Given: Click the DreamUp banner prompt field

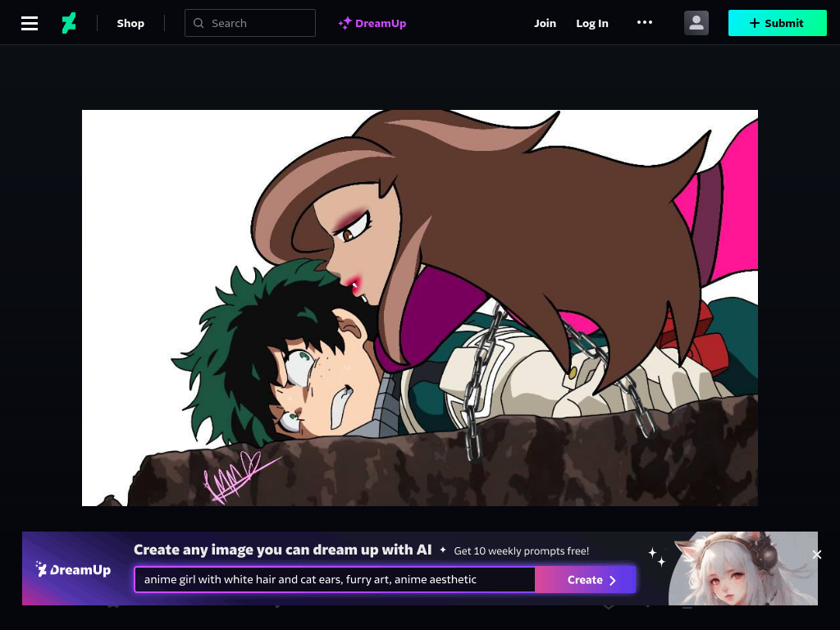Looking at the screenshot, I should 335,580.
